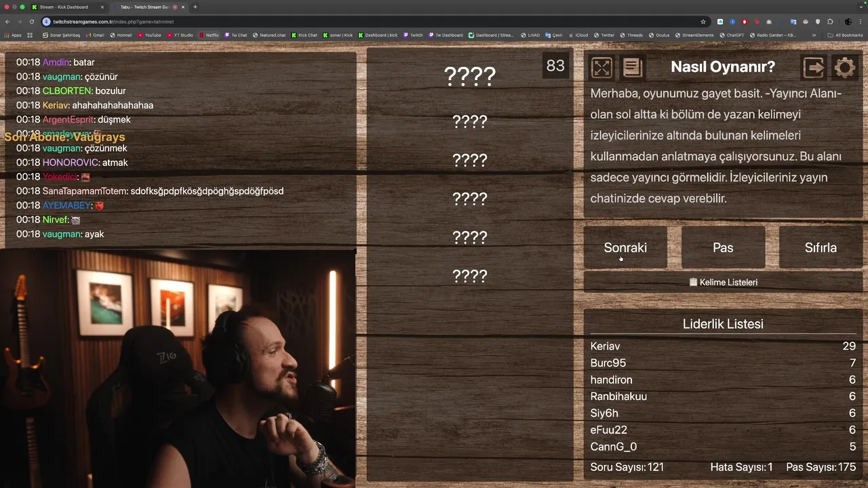The height and width of the screenshot is (488, 868).
Task: Click the Google Translate extension icon
Action: [x=793, y=22]
